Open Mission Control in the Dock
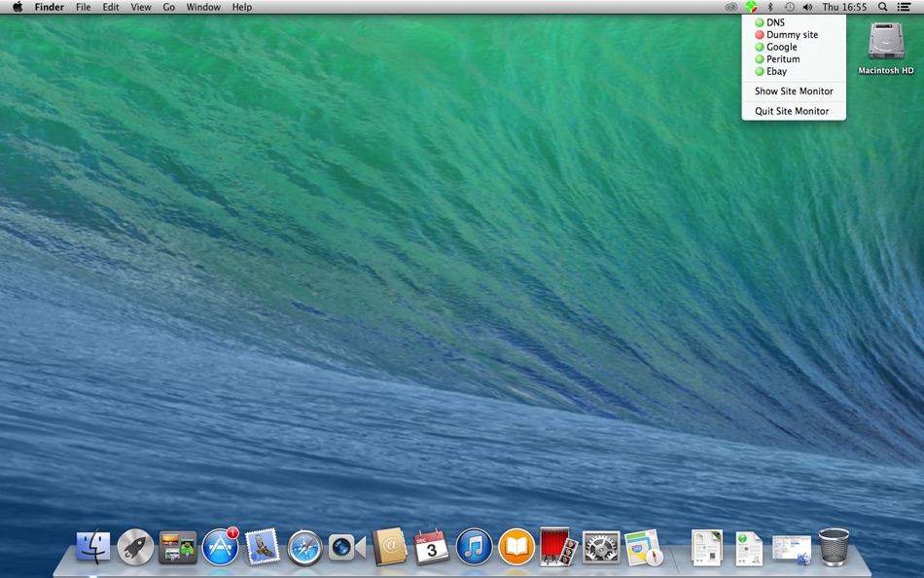 177,547
